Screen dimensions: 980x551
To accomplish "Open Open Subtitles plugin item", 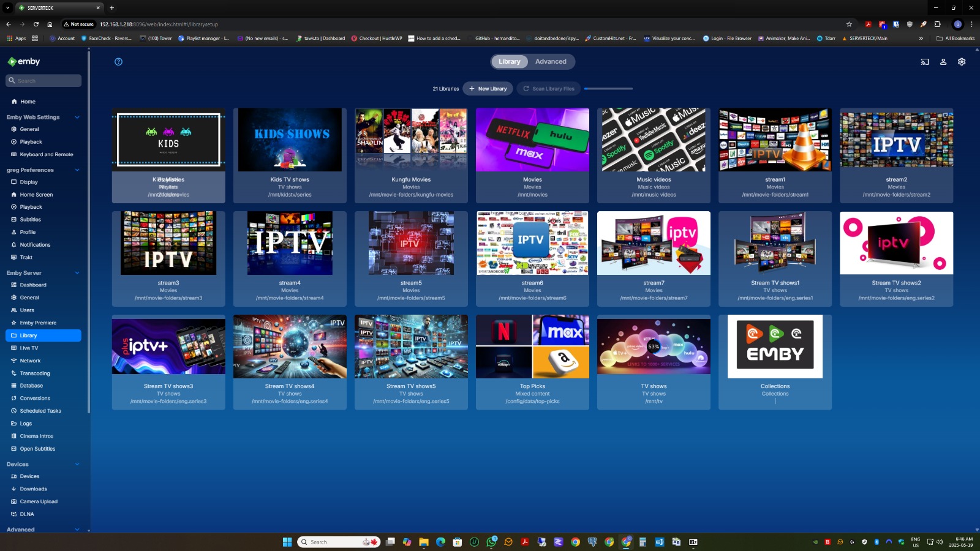I will (x=43, y=449).
